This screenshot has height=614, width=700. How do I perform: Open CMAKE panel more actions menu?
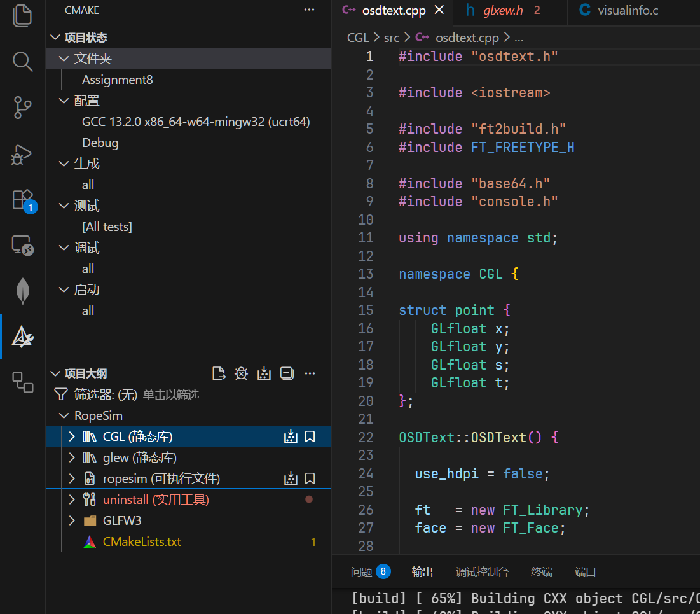click(309, 10)
